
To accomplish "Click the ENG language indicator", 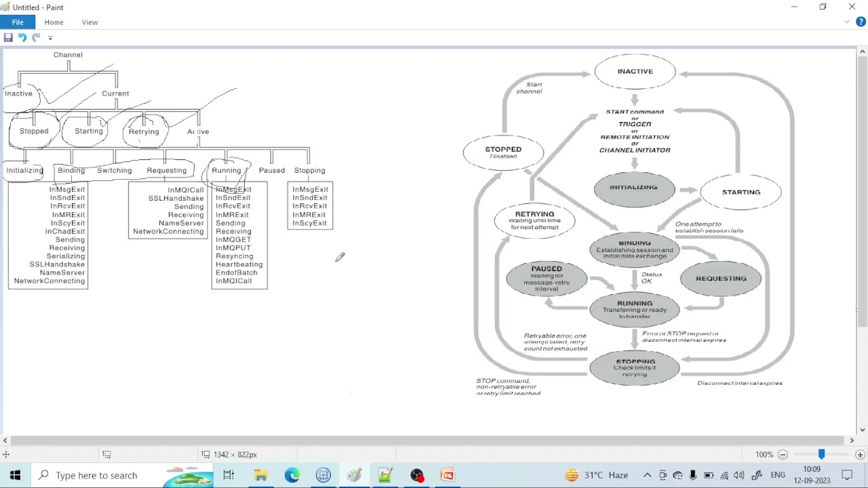I will [778, 475].
